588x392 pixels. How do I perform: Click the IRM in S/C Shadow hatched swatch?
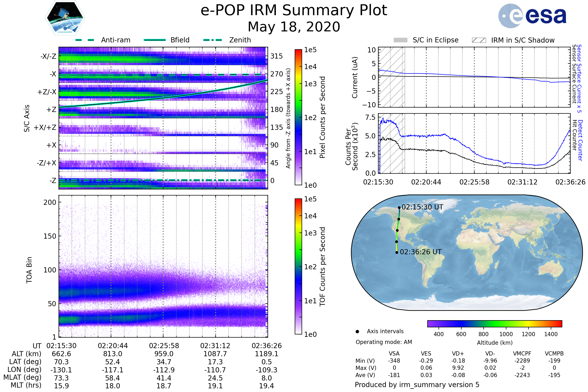479,40
